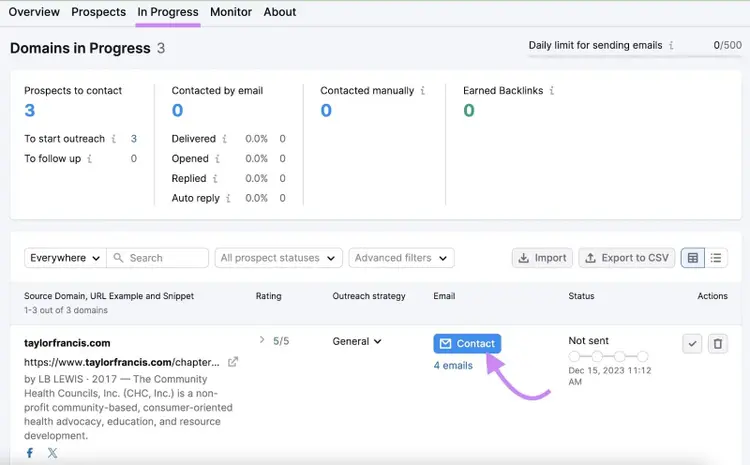Click the Outreach strategy column header
750x465 pixels.
(369, 296)
